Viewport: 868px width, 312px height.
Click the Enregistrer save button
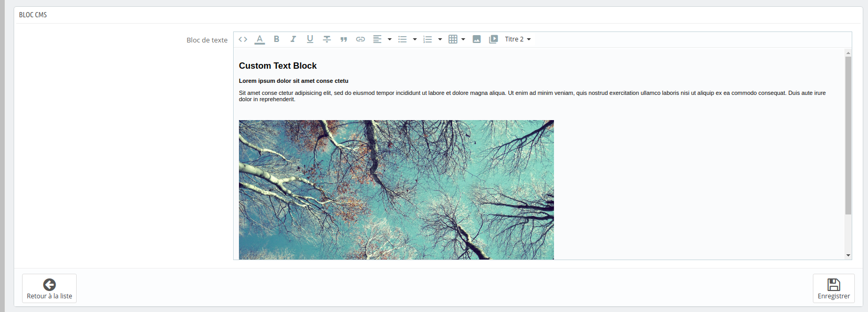pyautogui.click(x=833, y=288)
